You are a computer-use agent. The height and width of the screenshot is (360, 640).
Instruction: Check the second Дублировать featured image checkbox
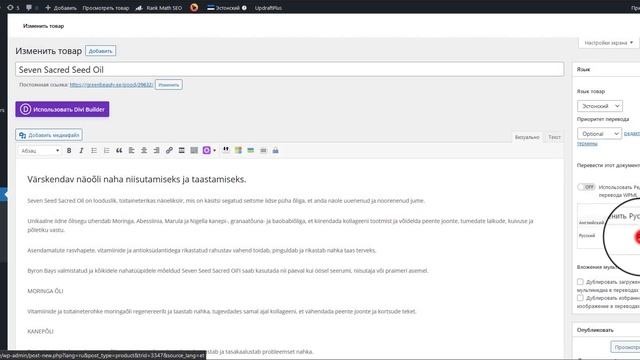[x=580, y=298]
